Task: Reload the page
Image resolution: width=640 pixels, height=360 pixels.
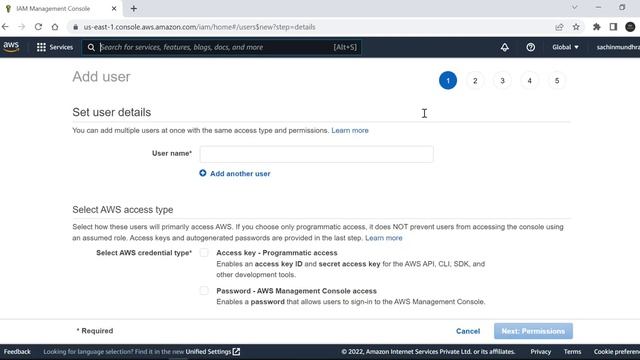Action: point(38,27)
